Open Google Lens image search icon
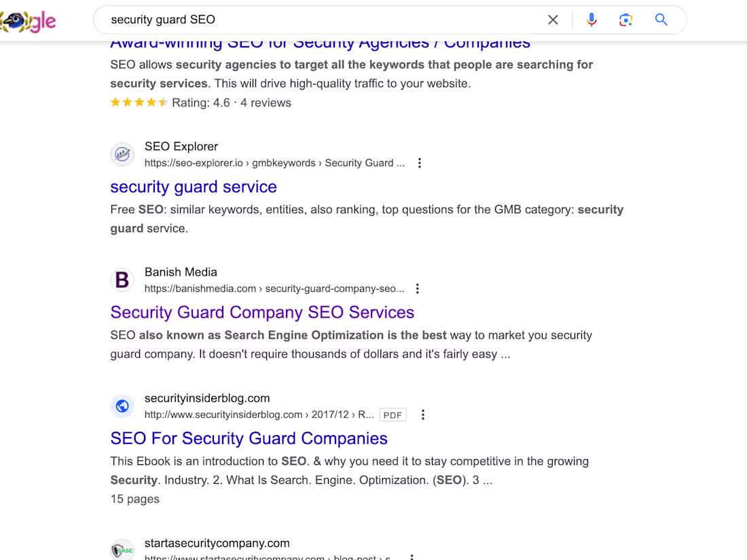Image resolution: width=747 pixels, height=560 pixels. point(625,20)
